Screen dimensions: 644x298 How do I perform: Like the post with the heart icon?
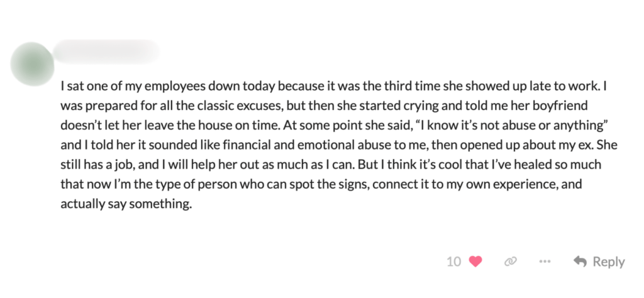(475, 262)
